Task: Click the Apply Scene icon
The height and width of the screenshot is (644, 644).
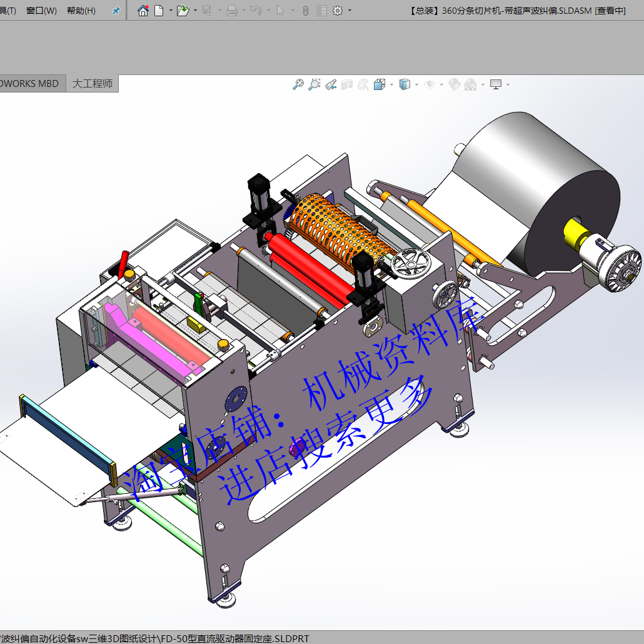Action: [470, 84]
